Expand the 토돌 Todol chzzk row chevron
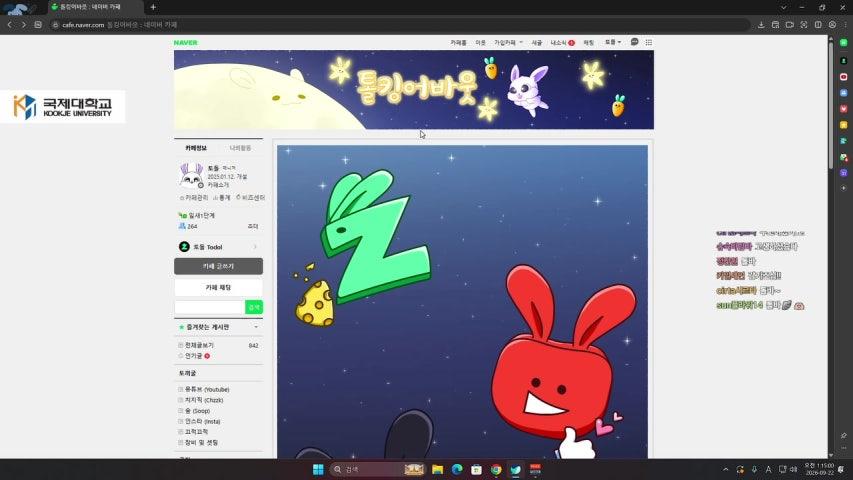This screenshot has height=480, width=853. (255, 247)
